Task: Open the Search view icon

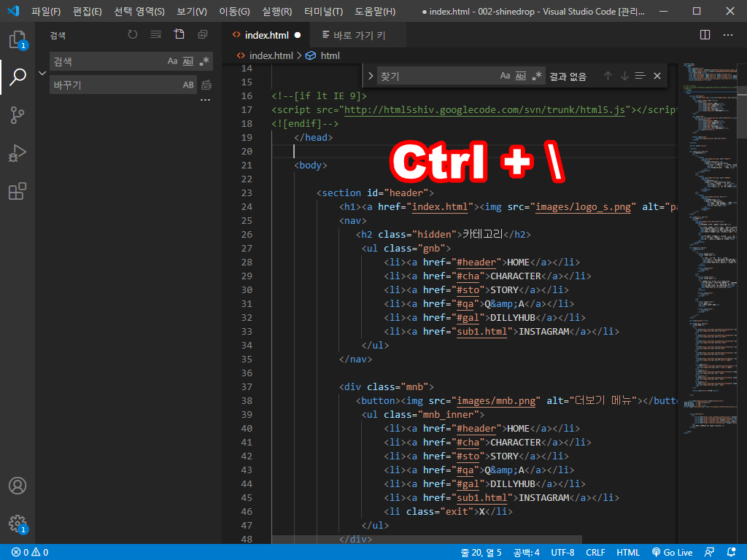Action: (x=18, y=77)
